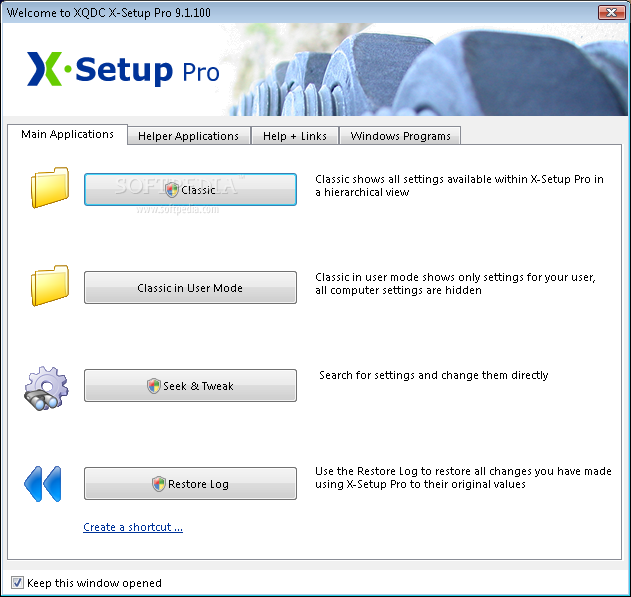Open Classic in User Mode
Viewport: 631px width, 597px height.
click(x=190, y=288)
